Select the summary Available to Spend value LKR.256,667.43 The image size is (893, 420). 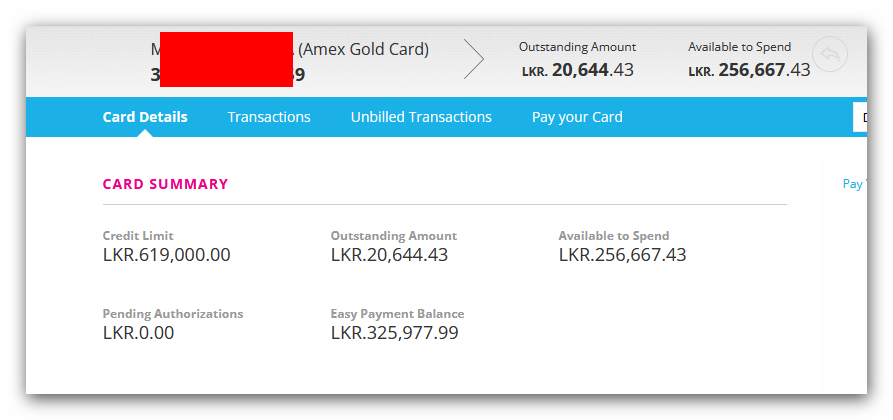coord(622,255)
